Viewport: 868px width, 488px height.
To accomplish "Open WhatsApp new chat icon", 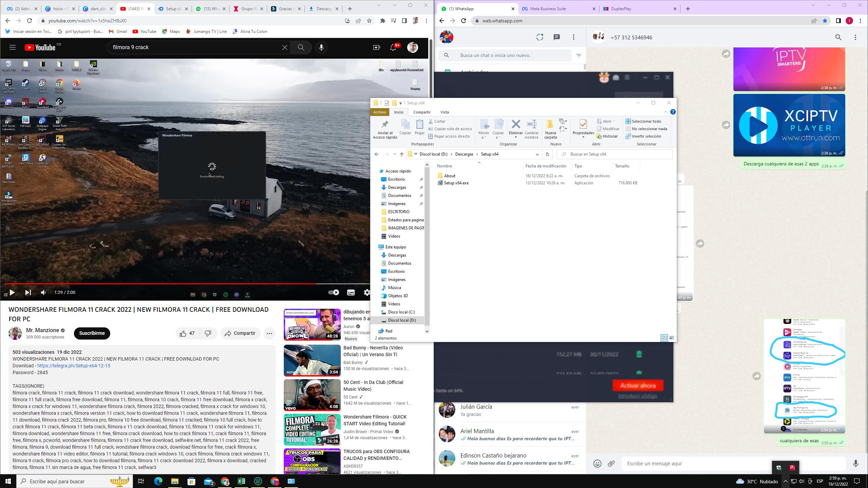I will click(x=556, y=37).
